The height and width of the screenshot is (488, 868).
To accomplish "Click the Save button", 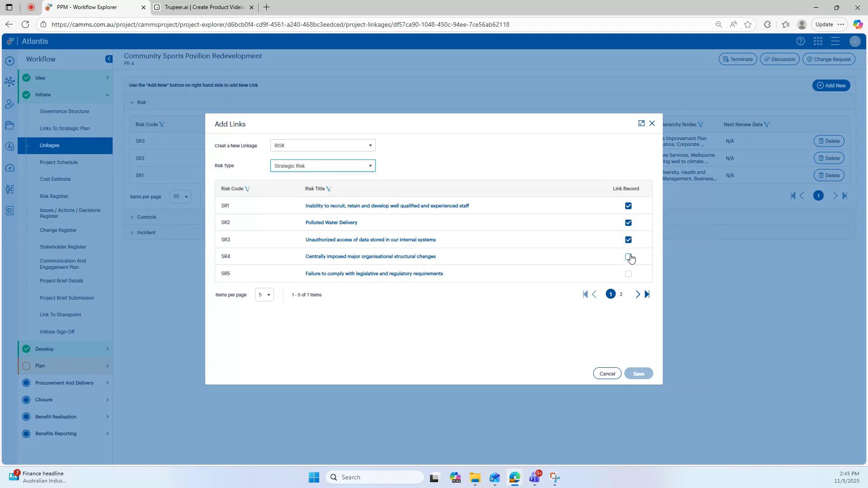I will 638,373.
